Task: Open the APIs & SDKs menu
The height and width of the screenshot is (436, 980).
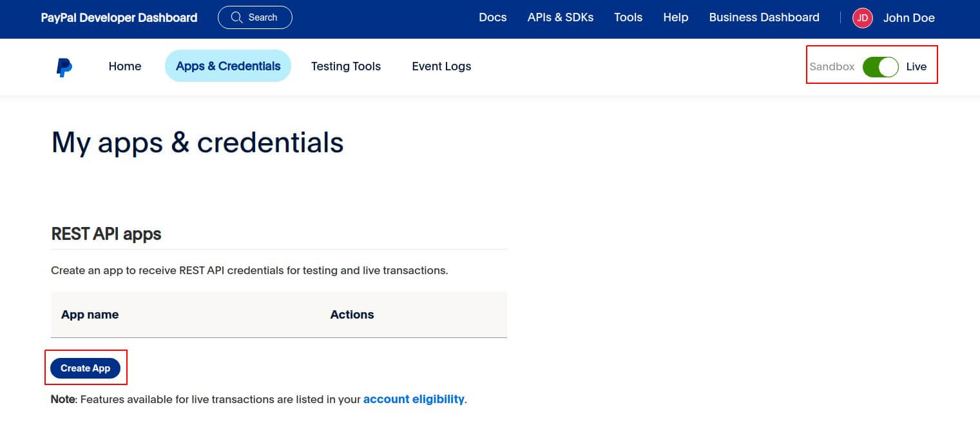Action: [x=560, y=17]
